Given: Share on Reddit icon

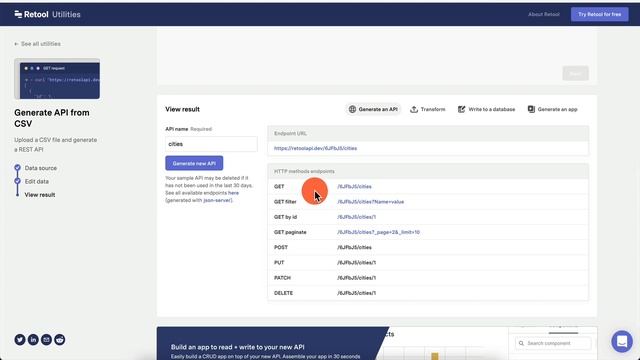Looking at the screenshot, I should 60,340.
